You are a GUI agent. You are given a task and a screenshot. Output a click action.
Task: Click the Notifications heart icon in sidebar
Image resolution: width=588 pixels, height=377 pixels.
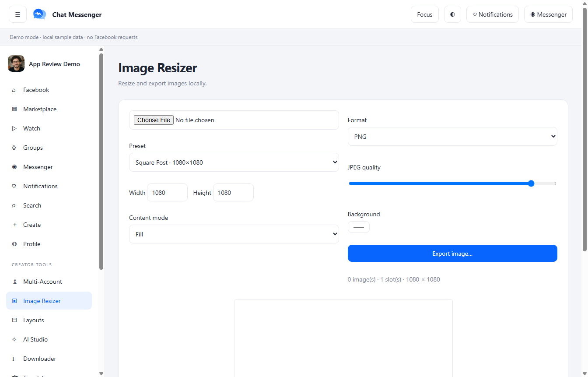click(14, 187)
